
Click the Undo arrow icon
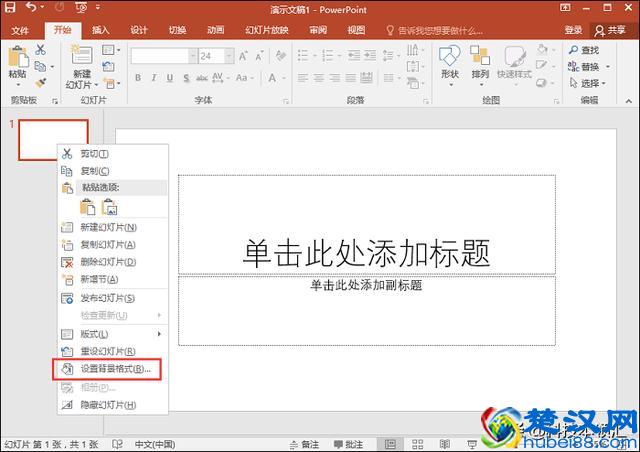pyautogui.click(x=31, y=7)
